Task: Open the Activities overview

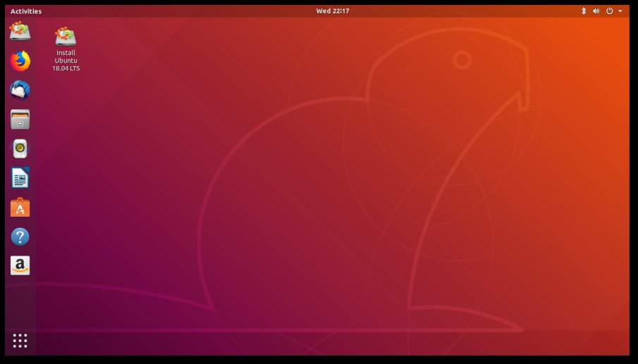Action: point(26,11)
